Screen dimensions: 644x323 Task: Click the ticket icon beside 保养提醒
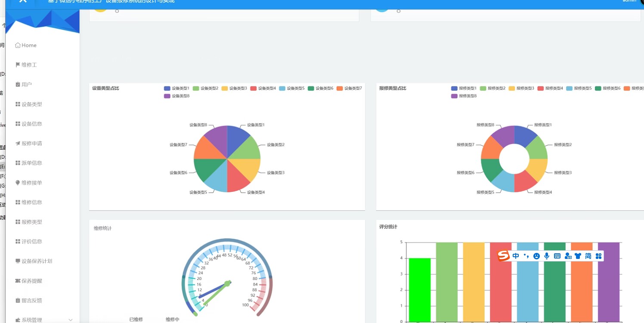18,281
